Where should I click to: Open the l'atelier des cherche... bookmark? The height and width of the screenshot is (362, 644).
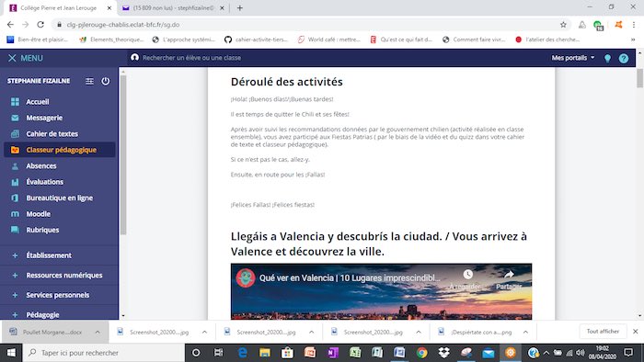(547, 40)
